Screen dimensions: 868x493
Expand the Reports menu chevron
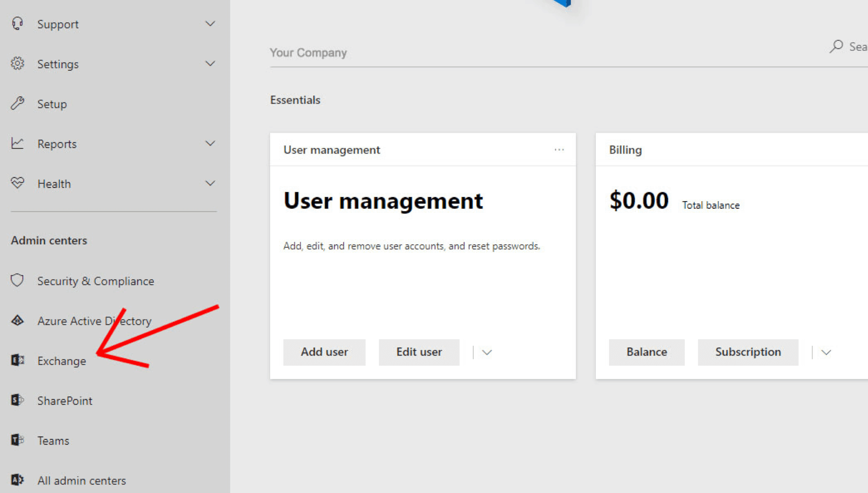[210, 143]
